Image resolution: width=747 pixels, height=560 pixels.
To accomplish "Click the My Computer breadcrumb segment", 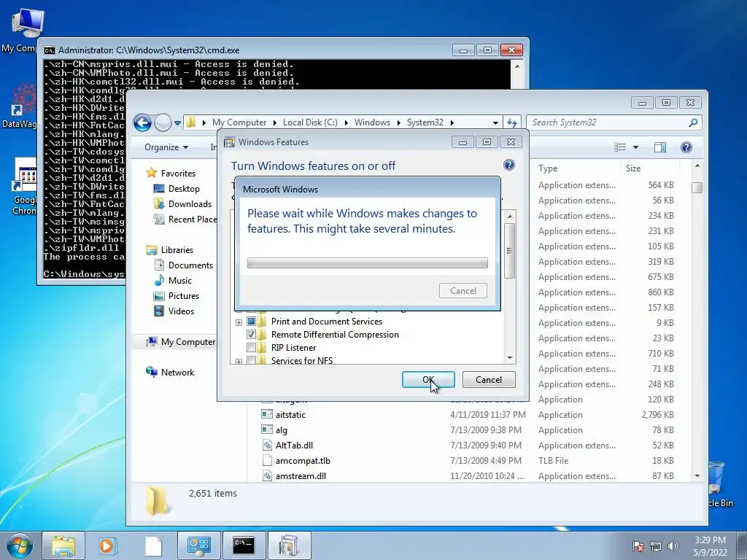I will (239, 122).
